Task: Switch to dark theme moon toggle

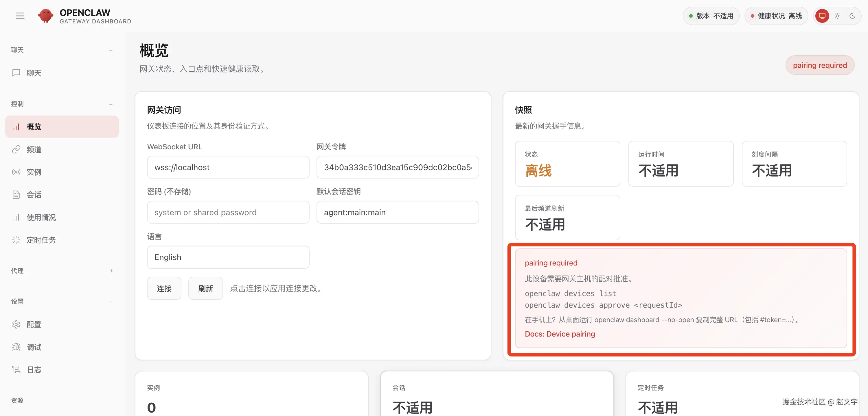Action: (852, 16)
